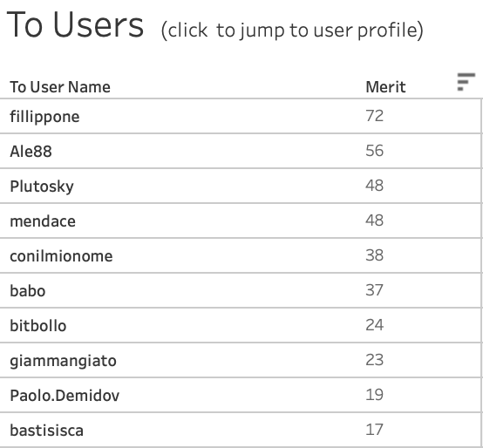Screen dimensions: 483x448
Task: Select bastisisca user entry
Action: pyautogui.click(x=46, y=431)
